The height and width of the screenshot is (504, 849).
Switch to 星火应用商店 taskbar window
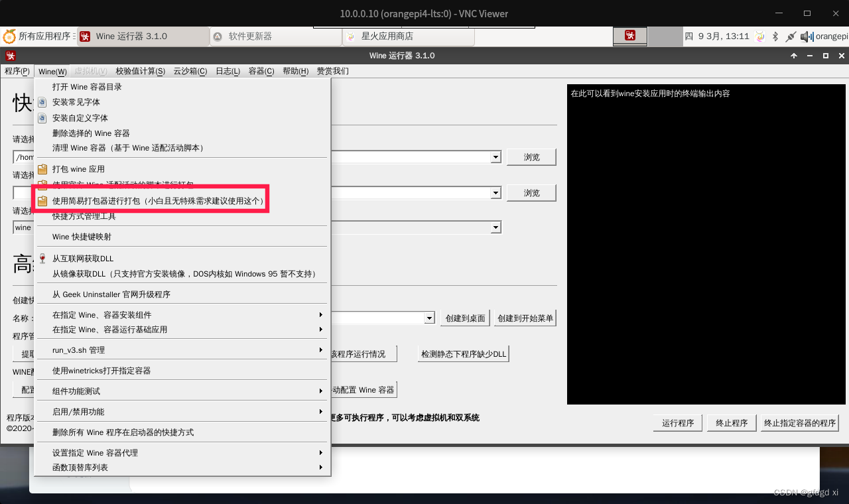click(x=408, y=36)
